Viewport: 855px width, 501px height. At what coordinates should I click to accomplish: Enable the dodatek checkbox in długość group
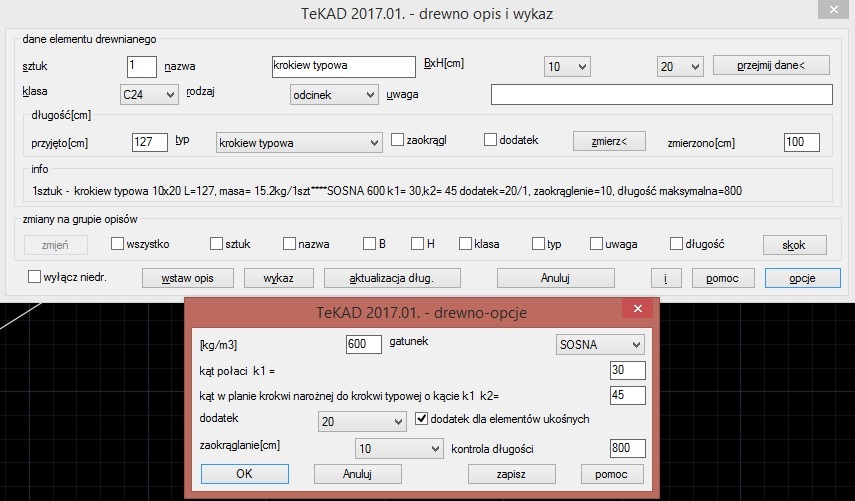(490, 140)
